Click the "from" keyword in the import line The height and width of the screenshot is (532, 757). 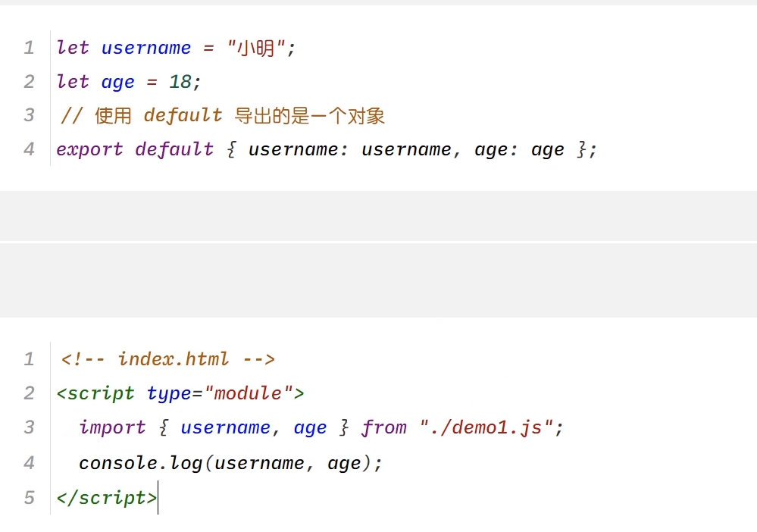(x=384, y=427)
